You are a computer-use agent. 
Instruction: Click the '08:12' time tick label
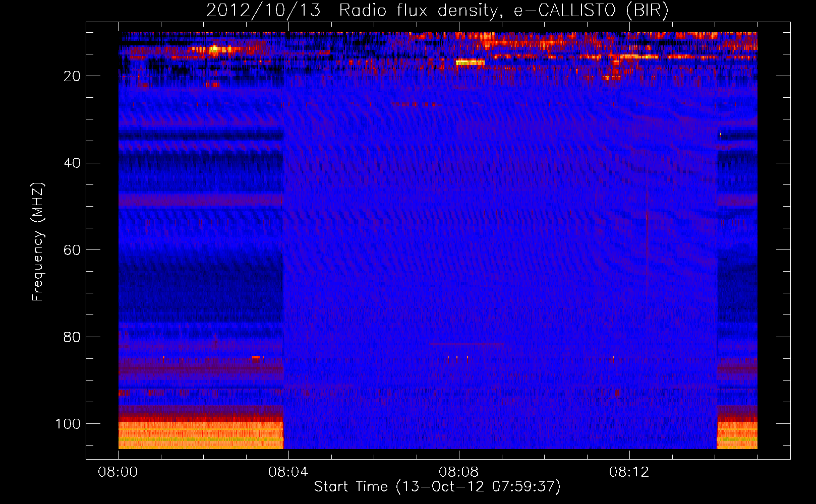[629, 472]
